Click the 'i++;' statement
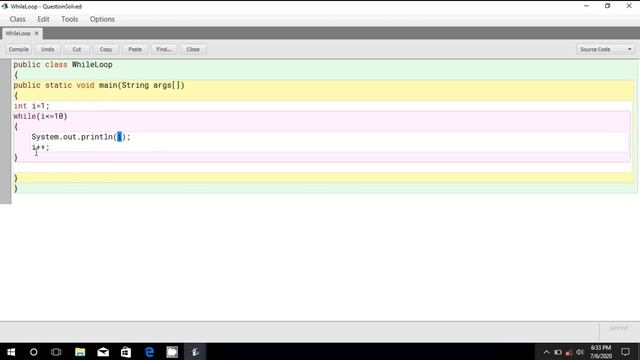 tap(40, 147)
